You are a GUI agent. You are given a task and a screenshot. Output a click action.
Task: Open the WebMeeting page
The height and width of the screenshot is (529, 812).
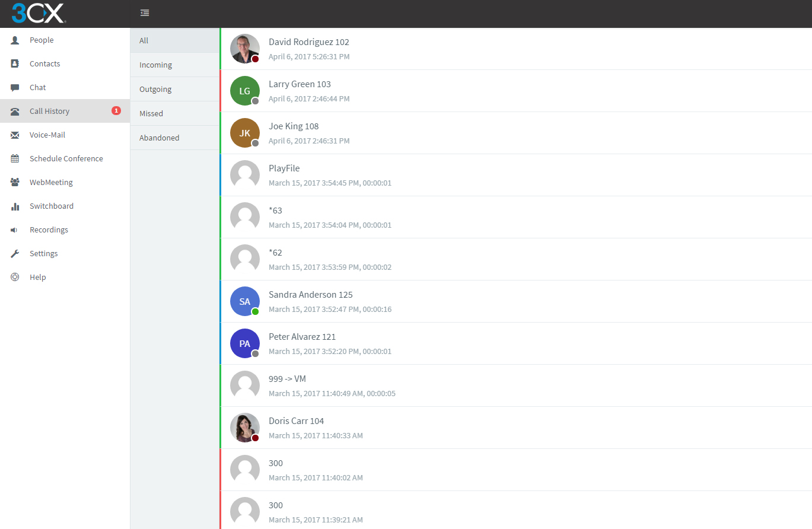(65, 182)
